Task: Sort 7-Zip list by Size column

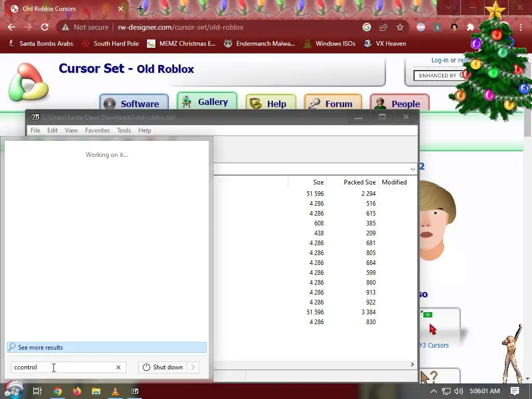Action: pos(308,182)
